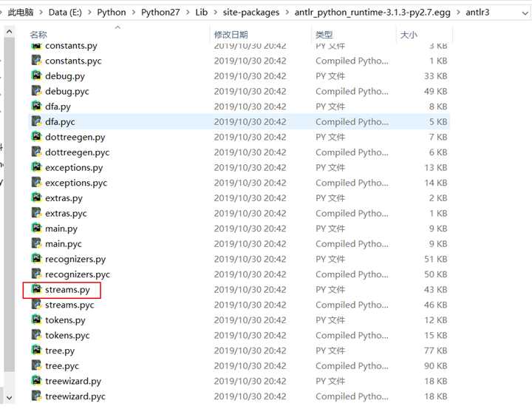Viewport: 532px width, 409px height.
Task: Select the streams.py file name
Action: click(x=67, y=289)
